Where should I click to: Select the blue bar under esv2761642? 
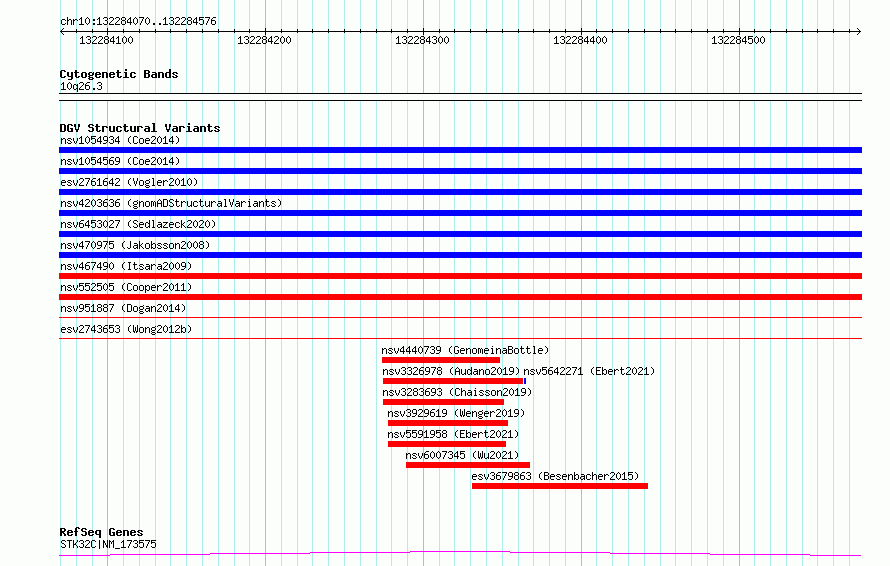(x=460, y=192)
